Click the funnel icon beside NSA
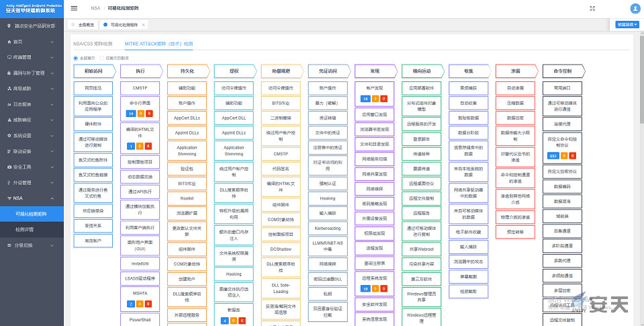Viewport: 644px width, 326px height. pos(9,198)
